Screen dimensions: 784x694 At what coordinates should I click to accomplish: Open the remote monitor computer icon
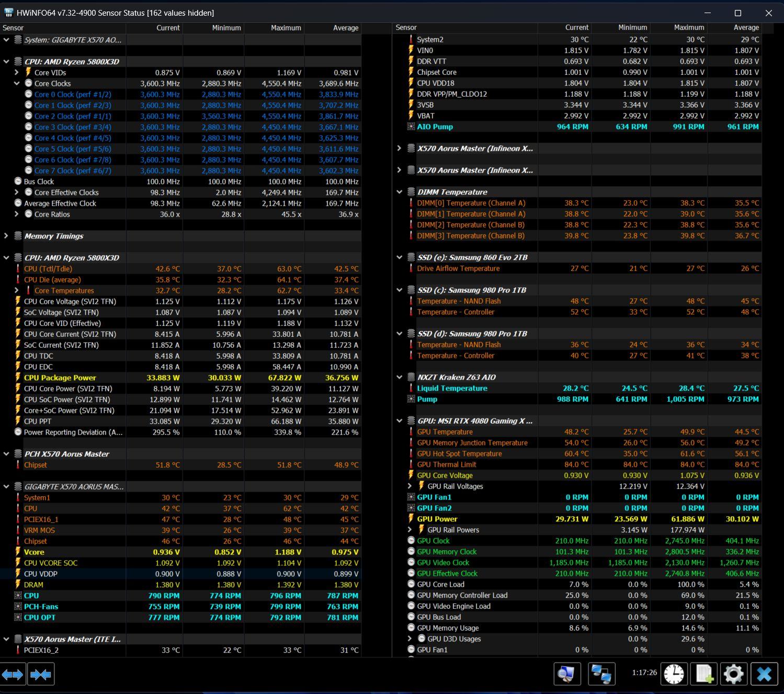coord(567,674)
